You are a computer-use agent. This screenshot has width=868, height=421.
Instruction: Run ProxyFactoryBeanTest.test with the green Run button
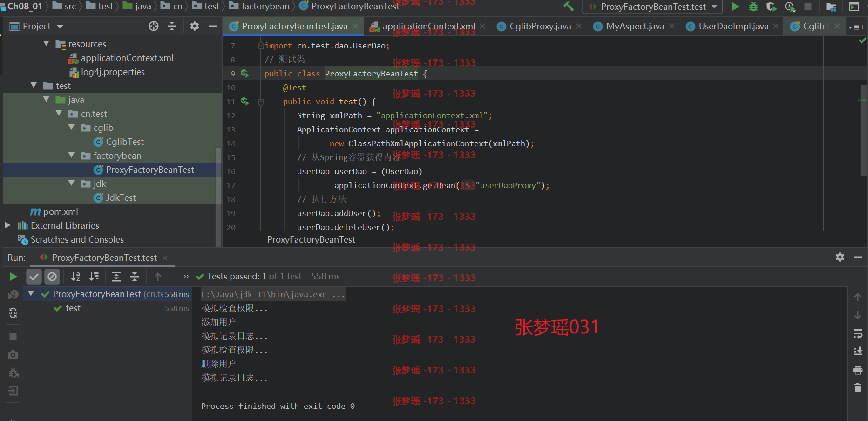click(735, 7)
